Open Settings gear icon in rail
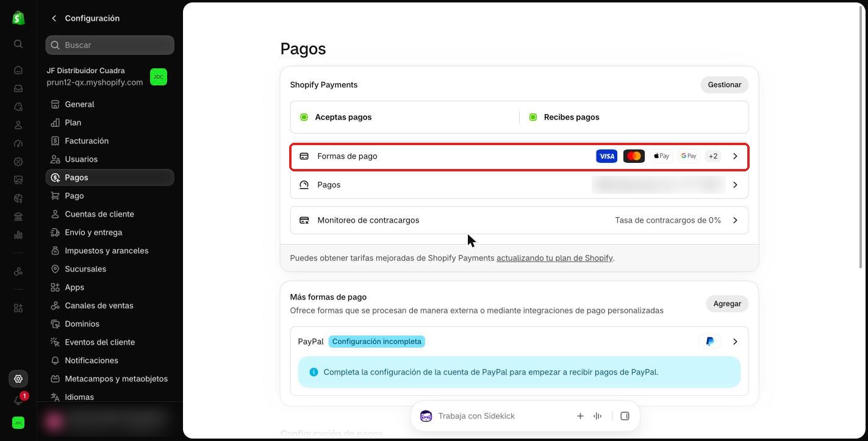Viewport: 868px width, 441px height. click(18, 379)
